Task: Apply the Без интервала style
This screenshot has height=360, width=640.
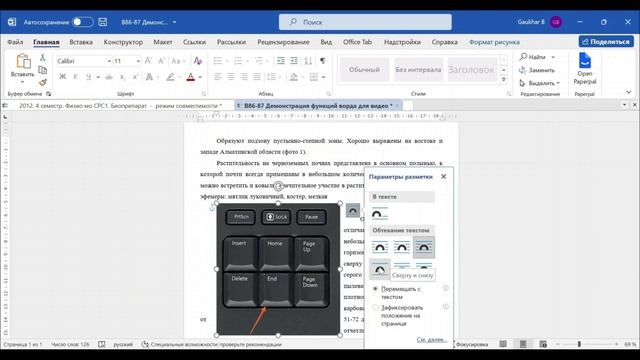Action: 418,69
